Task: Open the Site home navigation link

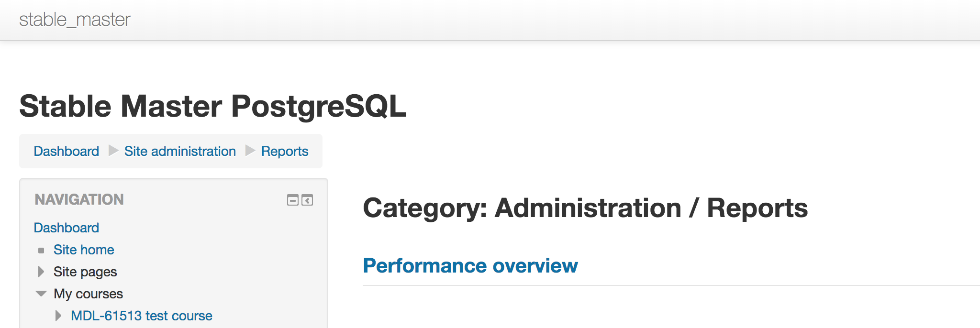Action: tap(84, 250)
